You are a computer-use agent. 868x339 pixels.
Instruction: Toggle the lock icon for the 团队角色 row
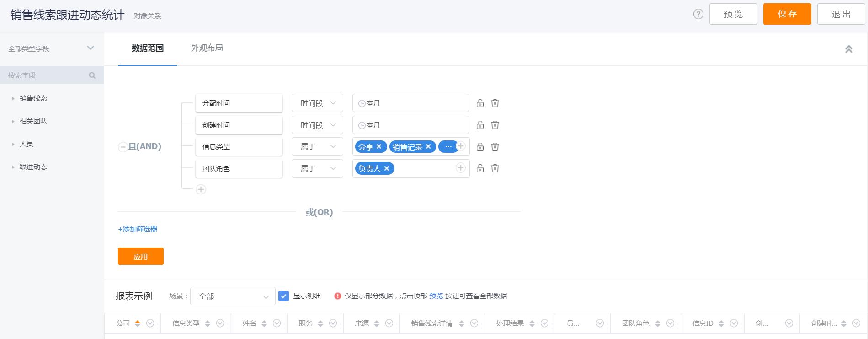pyautogui.click(x=480, y=169)
